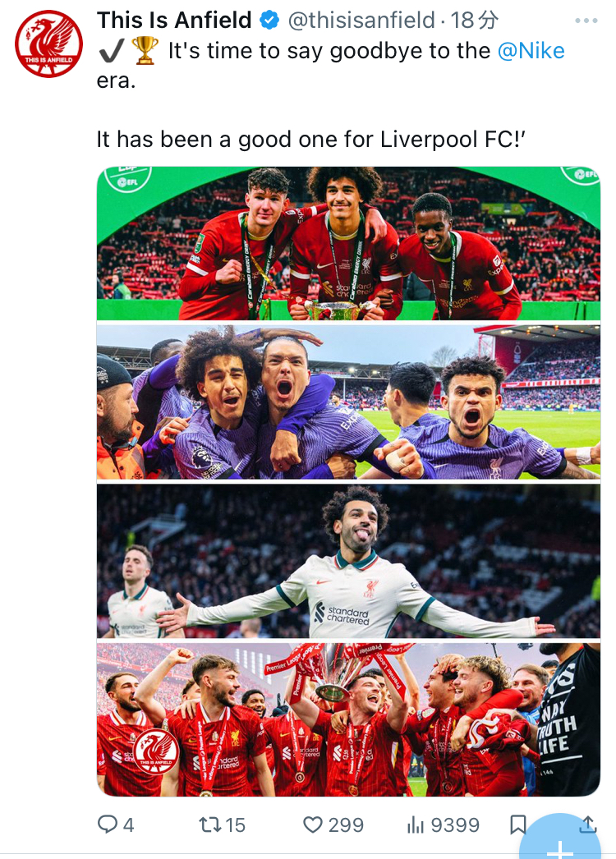Open the Salah white kit photo
The height and width of the screenshot is (859, 616).
(x=348, y=561)
